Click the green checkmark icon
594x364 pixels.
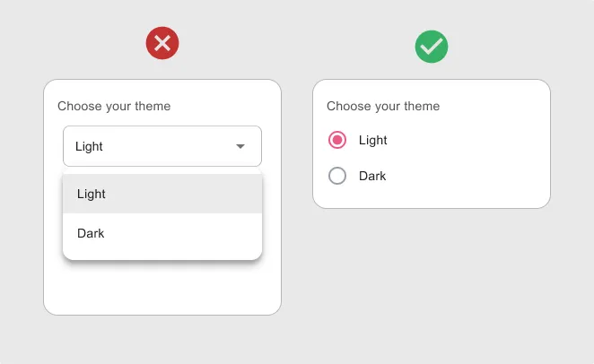(x=432, y=47)
